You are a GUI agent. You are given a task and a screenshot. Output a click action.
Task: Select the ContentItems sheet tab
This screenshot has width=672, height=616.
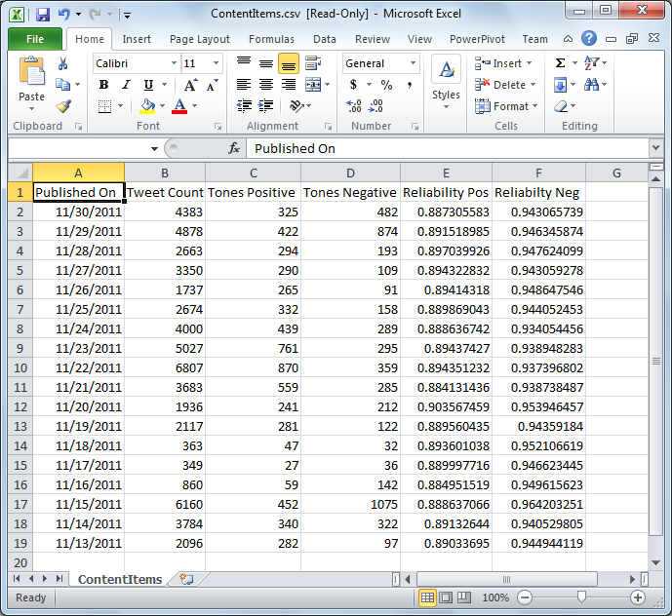[120, 579]
